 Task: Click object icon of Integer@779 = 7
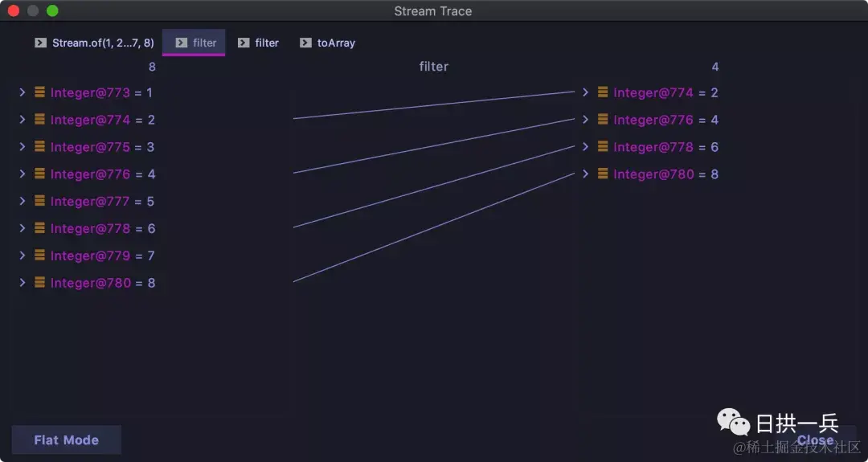(40, 255)
